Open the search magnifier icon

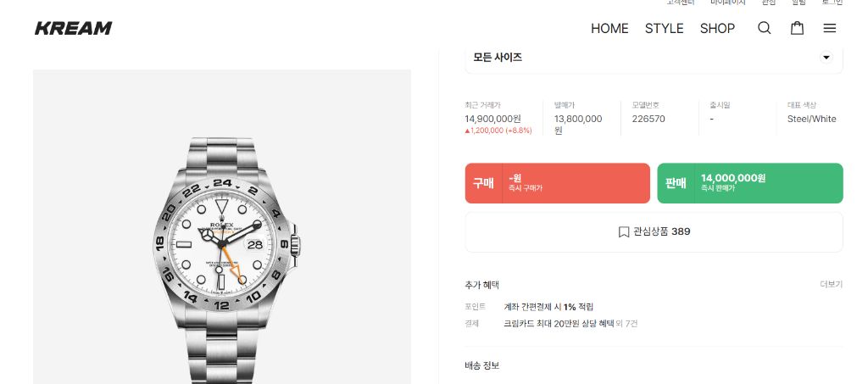[764, 28]
